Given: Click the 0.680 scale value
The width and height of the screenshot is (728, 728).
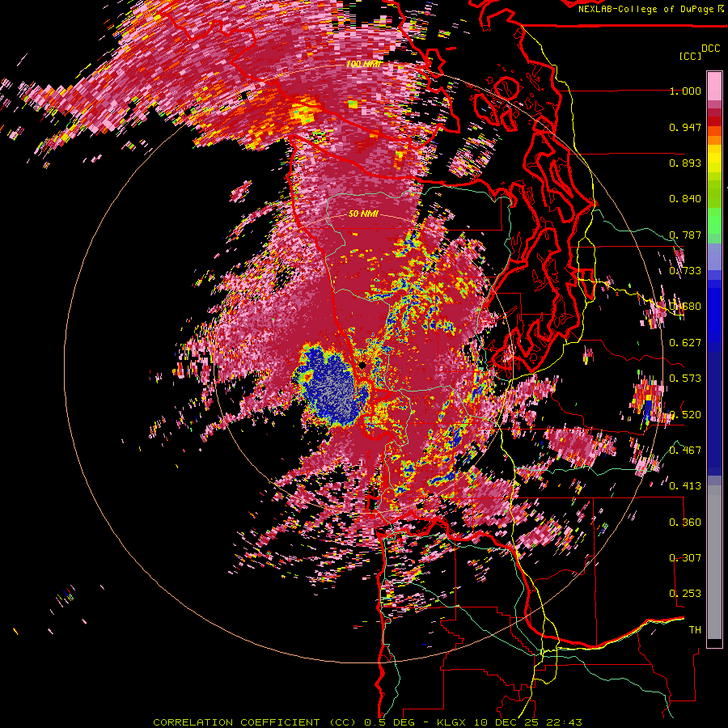Looking at the screenshot, I should 685,307.
